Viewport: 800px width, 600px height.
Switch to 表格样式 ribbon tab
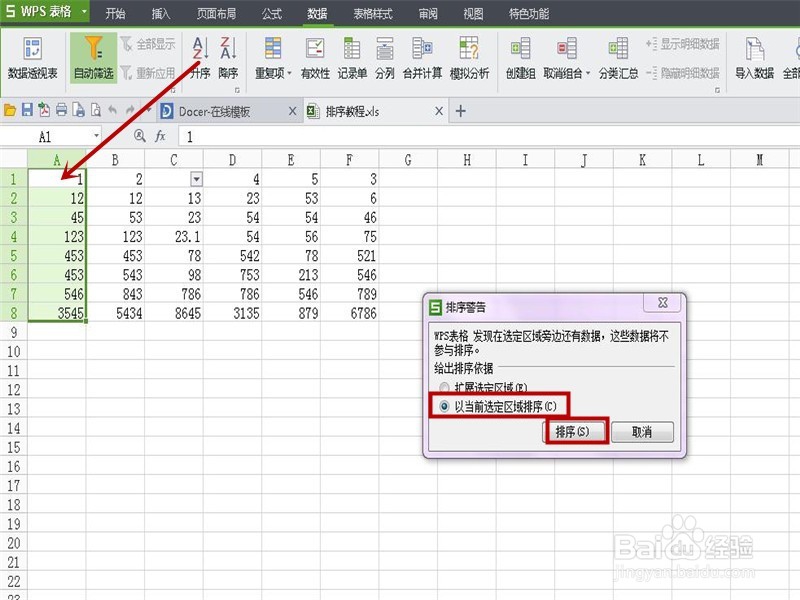[x=373, y=13]
